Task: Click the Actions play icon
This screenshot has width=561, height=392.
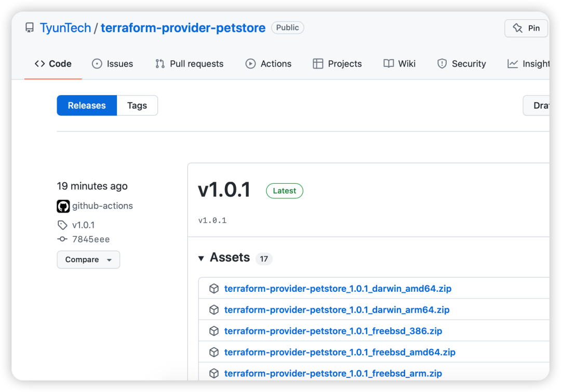Action: click(250, 64)
